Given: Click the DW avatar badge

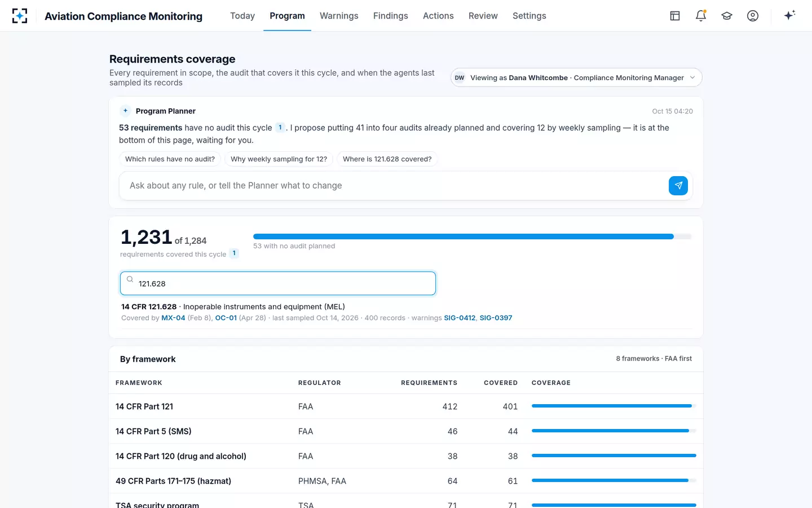Looking at the screenshot, I should point(460,78).
